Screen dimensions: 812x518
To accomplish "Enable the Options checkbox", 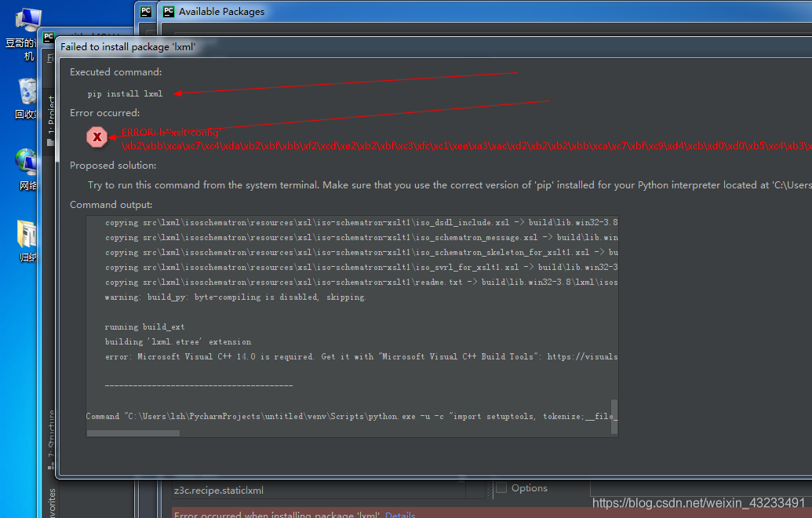I will coord(501,487).
